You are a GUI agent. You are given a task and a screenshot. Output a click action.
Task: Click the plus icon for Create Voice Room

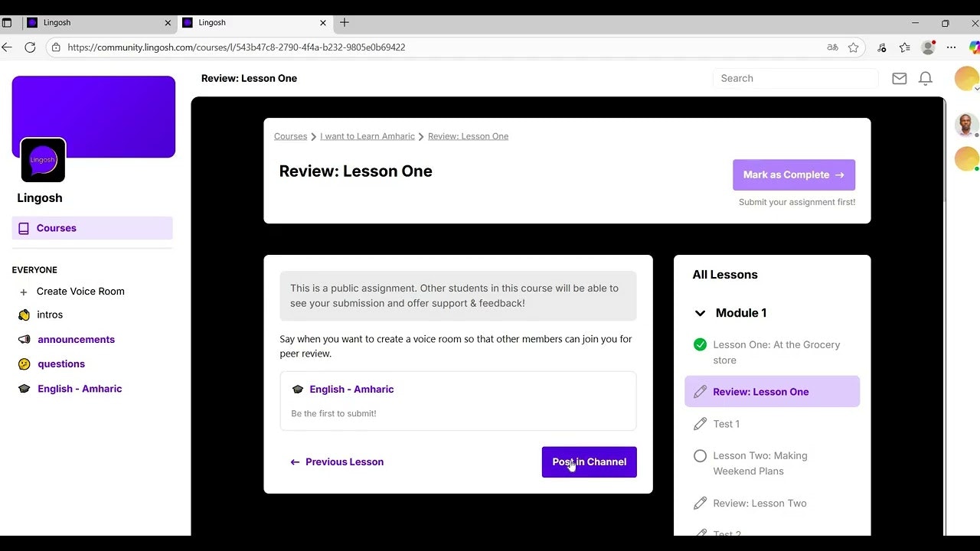click(x=24, y=292)
